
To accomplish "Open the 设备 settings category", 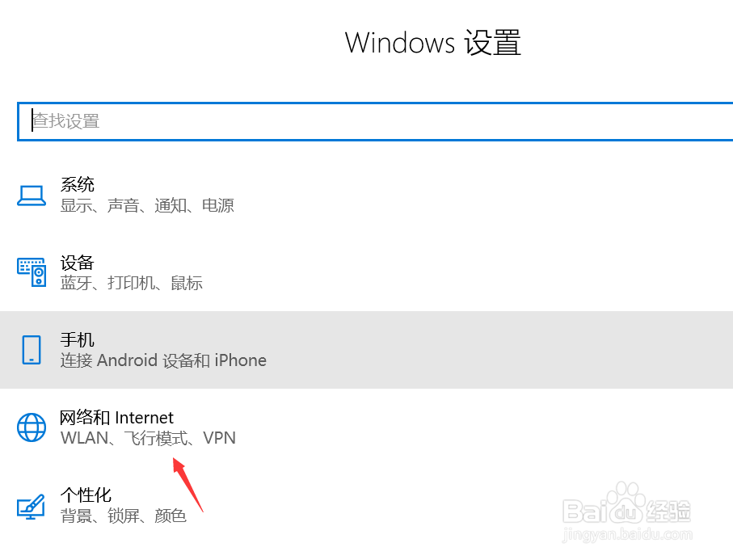I will tap(78, 263).
